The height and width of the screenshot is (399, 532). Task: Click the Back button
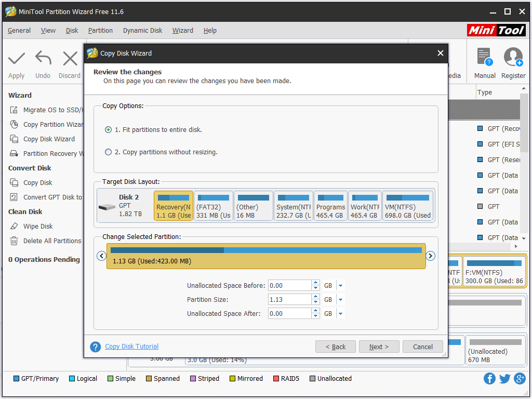[x=335, y=347]
